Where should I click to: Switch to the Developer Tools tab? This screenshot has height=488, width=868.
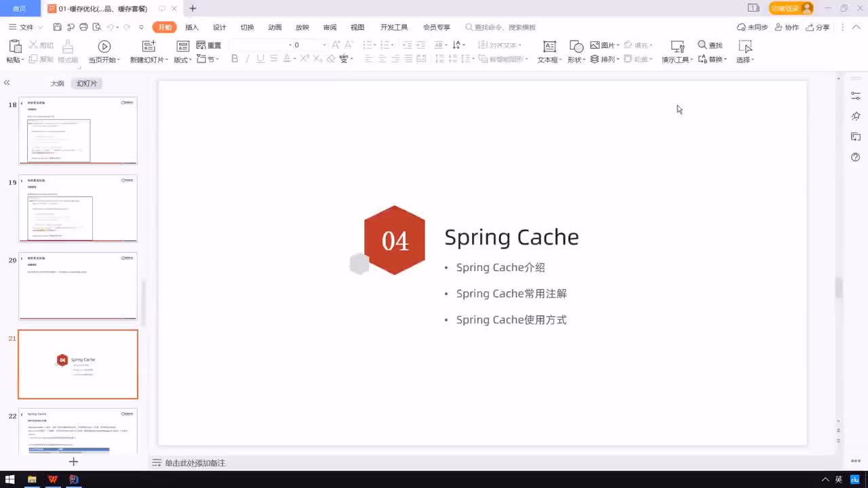pyautogui.click(x=394, y=27)
